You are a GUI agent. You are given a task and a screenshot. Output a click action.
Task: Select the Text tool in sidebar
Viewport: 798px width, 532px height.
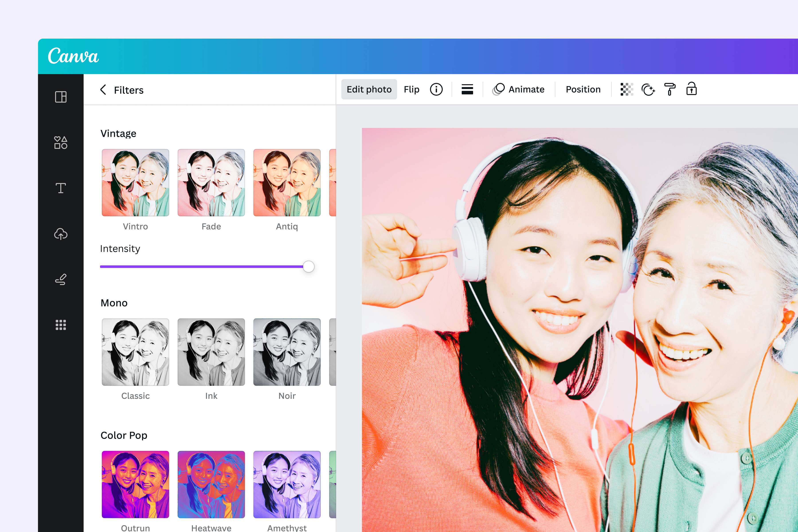coord(61,188)
